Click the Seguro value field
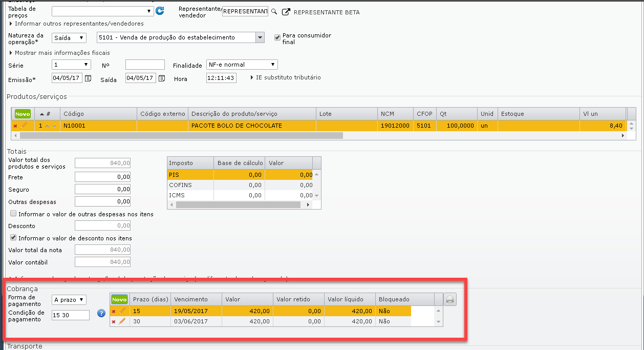 point(102,189)
